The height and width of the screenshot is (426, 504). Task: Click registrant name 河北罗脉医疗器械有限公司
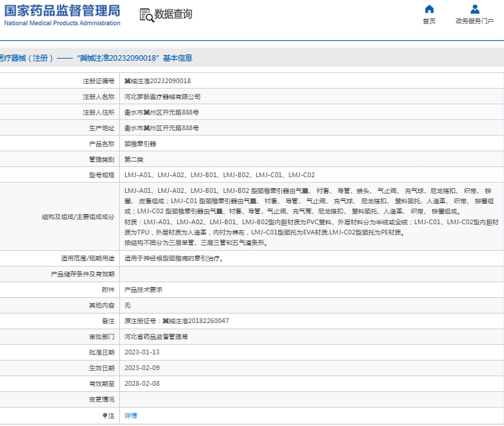click(162, 97)
